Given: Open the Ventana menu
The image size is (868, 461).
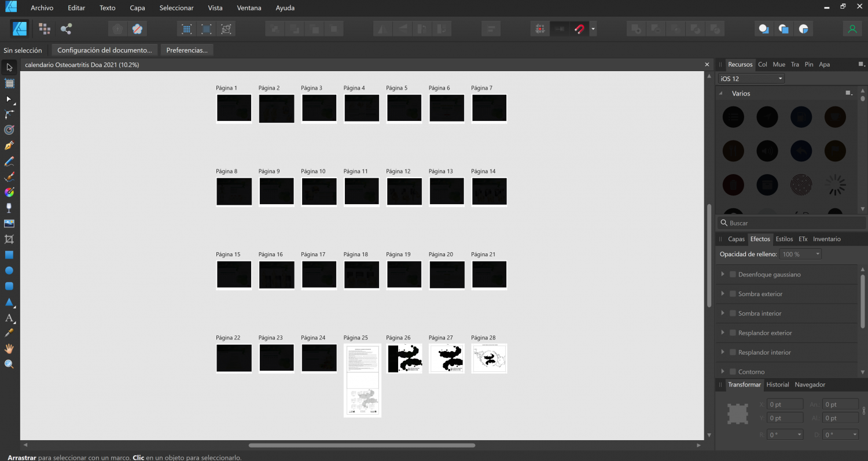Looking at the screenshot, I should click(249, 8).
